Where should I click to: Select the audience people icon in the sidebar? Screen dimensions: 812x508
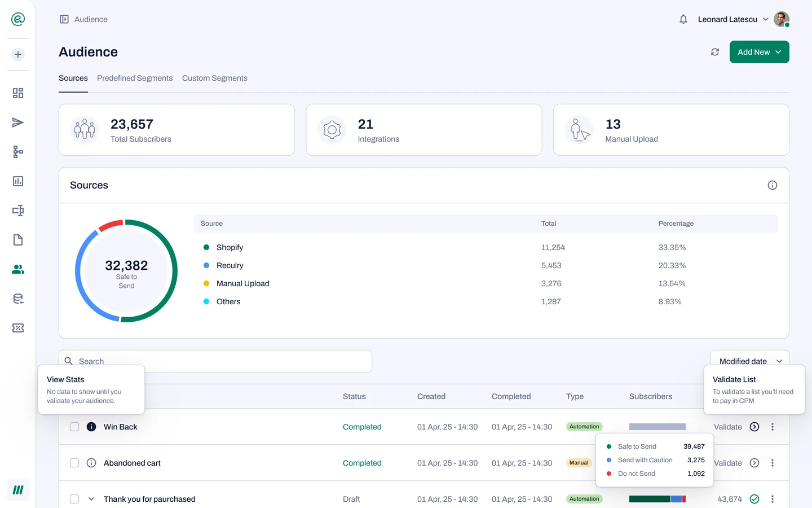tap(18, 269)
